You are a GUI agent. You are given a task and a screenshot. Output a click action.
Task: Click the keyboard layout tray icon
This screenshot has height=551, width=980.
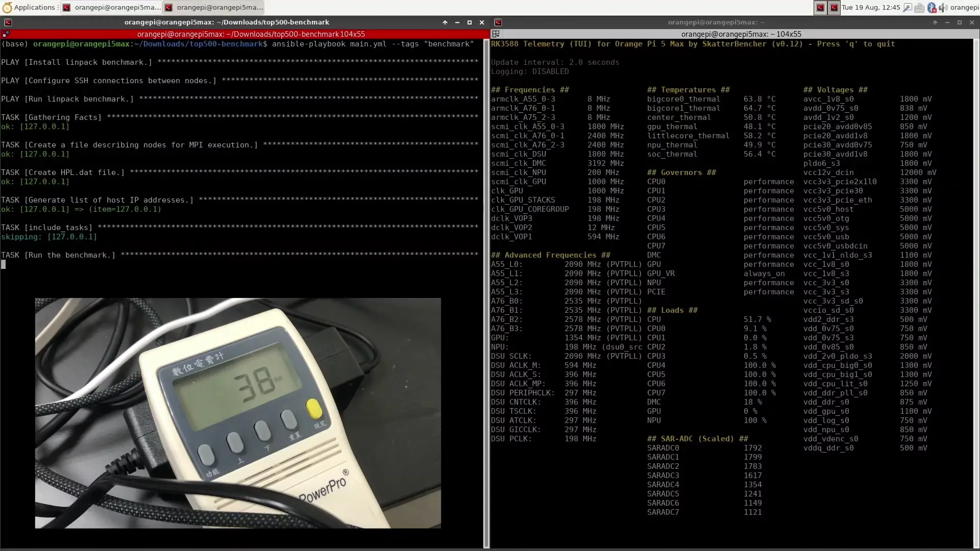point(919,8)
